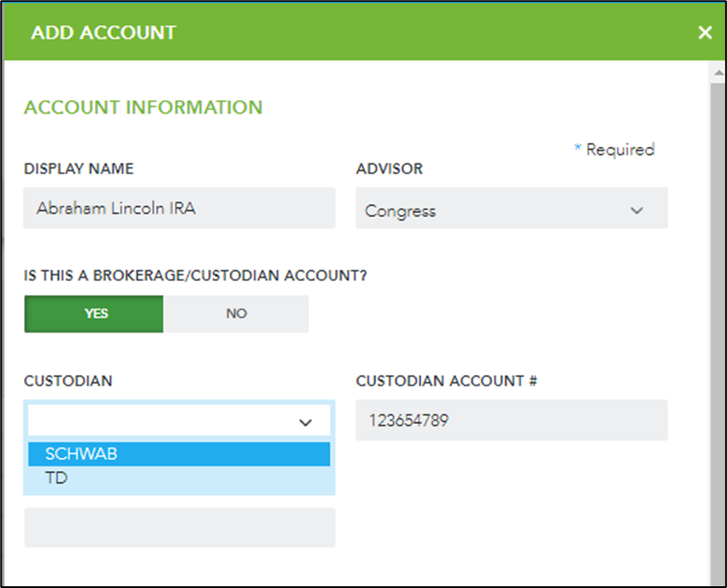This screenshot has width=727, height=588.
Task: Click the empty Custodian combo box
Action: pyautogui.click(x=179, y=420)
